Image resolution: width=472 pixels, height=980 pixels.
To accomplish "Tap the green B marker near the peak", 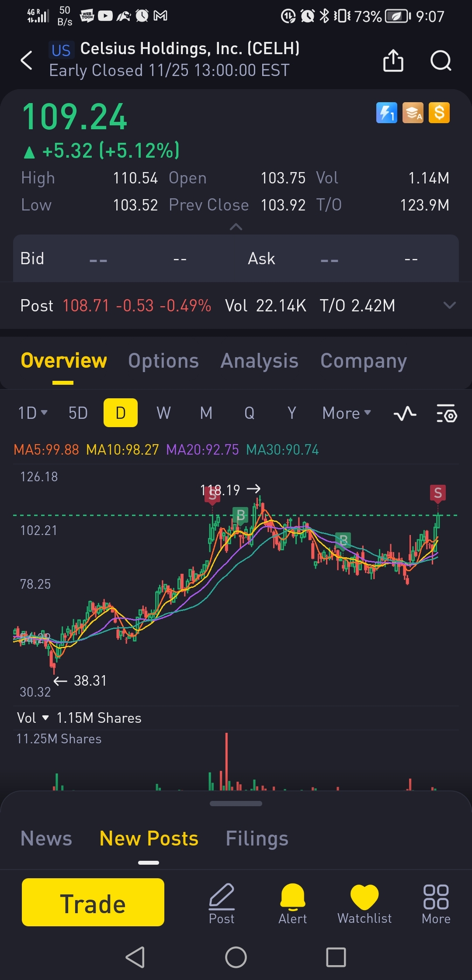I will click(x=240, y=516).
